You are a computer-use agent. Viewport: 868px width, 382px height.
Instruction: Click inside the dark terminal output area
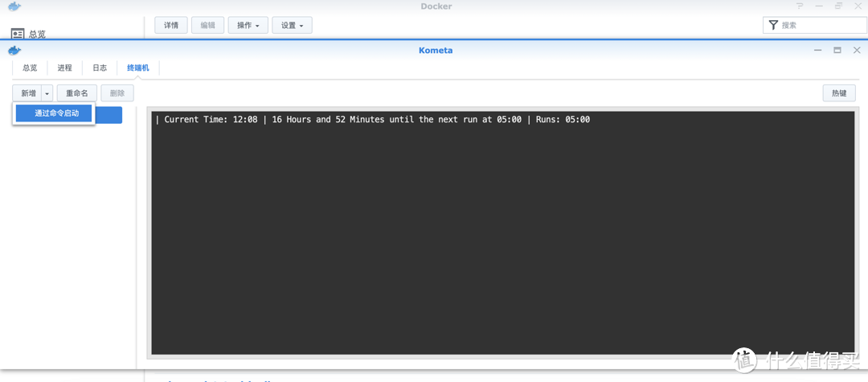click(x=502, y=232)
